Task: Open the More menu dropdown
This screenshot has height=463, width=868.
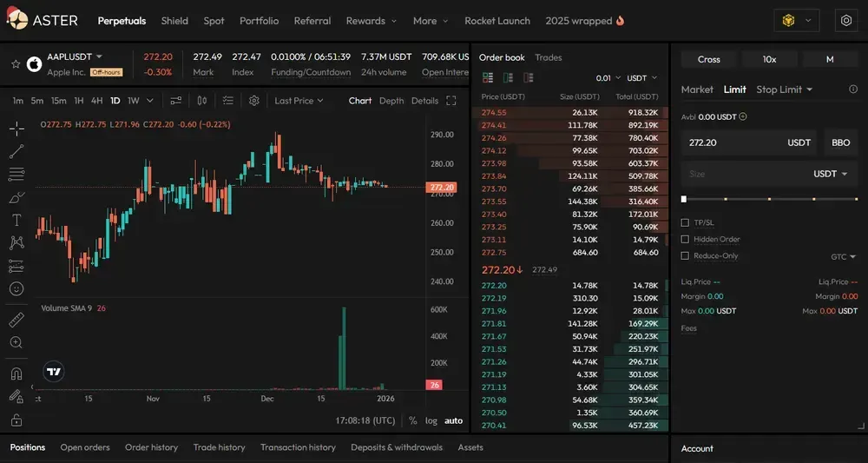Action: coord(431,21)
